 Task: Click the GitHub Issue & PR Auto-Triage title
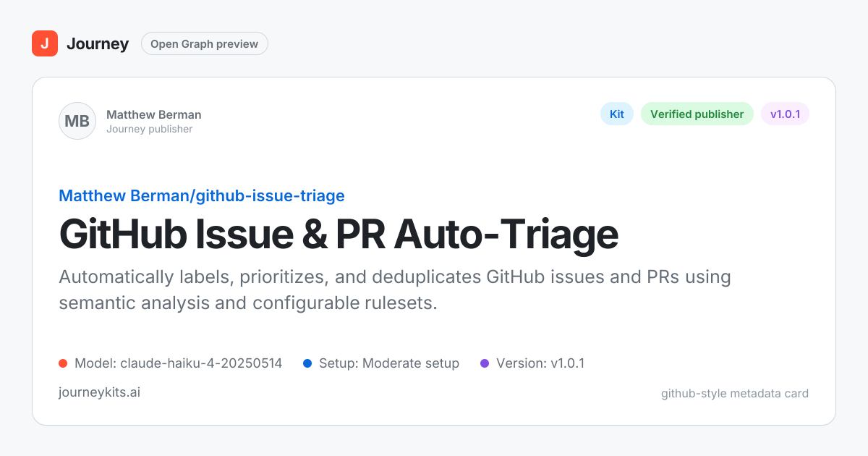tap(339, 235)
